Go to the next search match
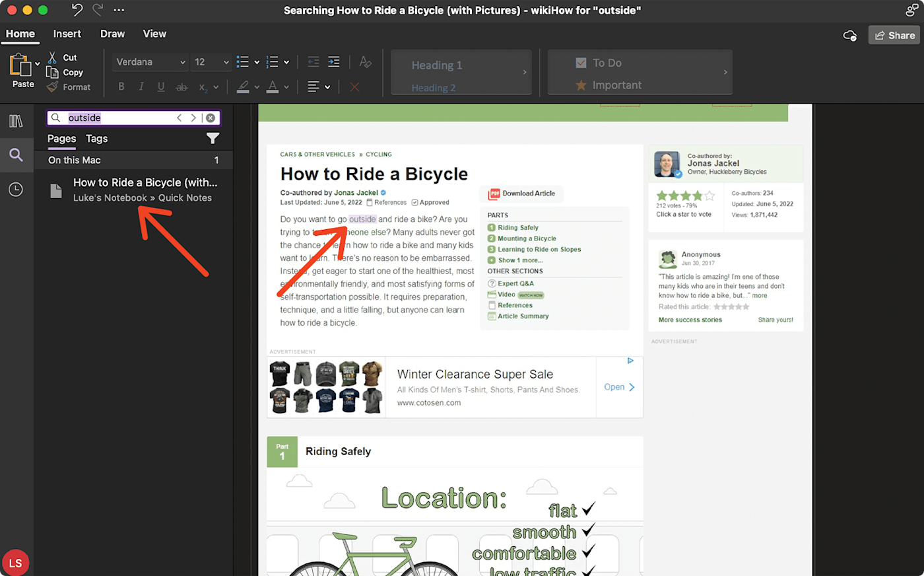 pyautogui.click(x=193, y=118)
